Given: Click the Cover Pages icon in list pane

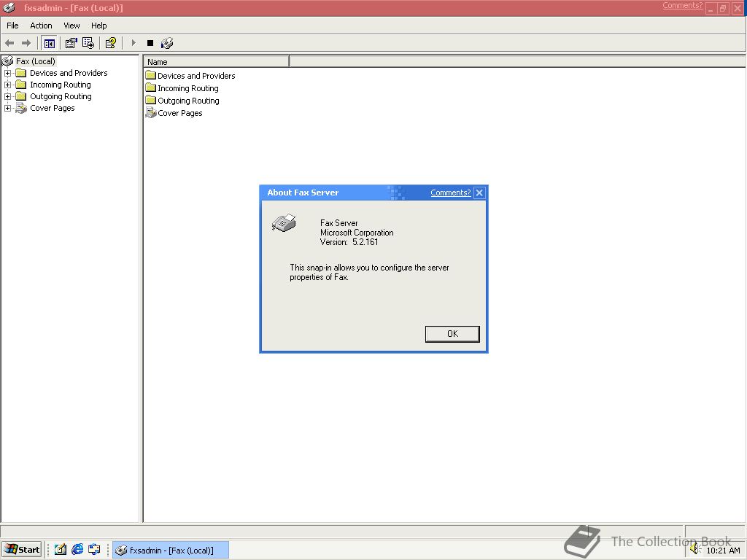Looking at the screenshot, I should click(150, 113).
